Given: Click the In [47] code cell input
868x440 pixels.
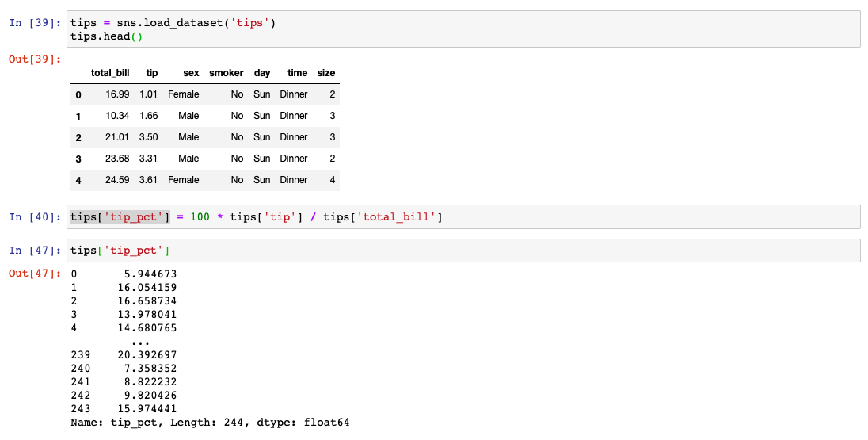Looking at the screenshot, I should [463, 251].
